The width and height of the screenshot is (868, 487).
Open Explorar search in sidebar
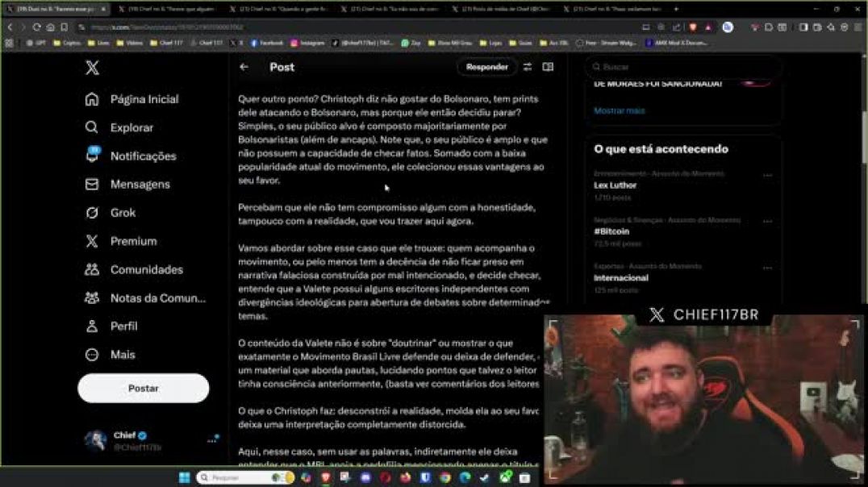point(93,127)
